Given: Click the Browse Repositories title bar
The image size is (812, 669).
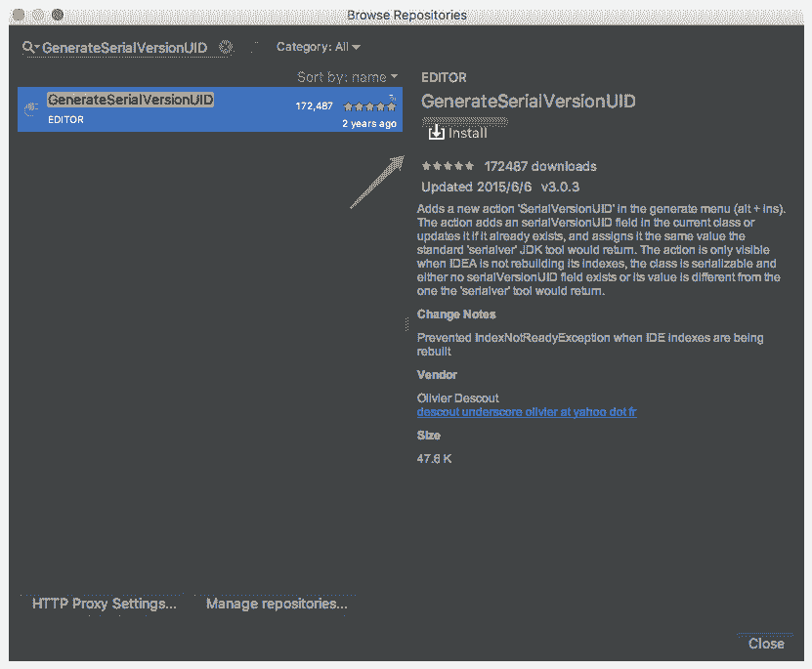Looking at the screenshot, I should click(406, 15).
